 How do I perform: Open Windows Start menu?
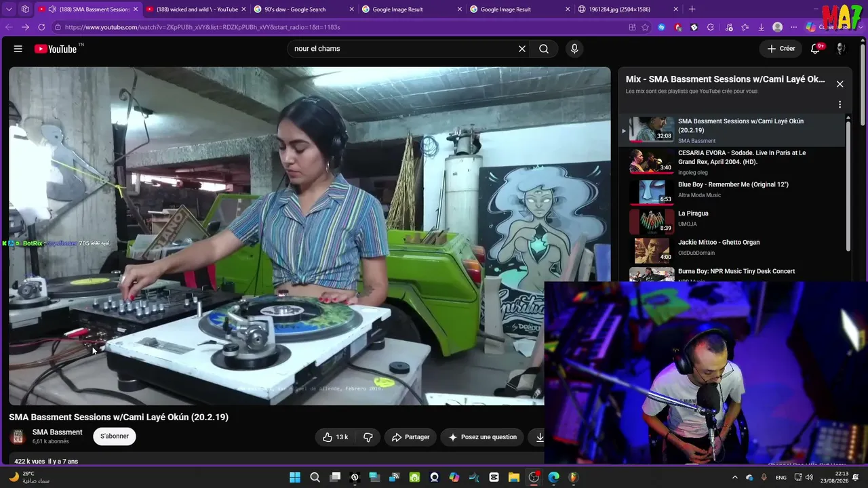tap(295, 477)
